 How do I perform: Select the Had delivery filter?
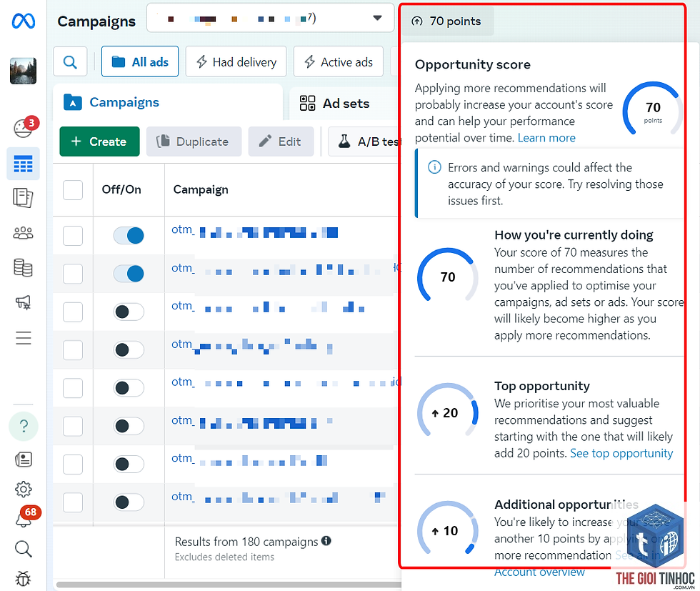[x=236, y=61]
